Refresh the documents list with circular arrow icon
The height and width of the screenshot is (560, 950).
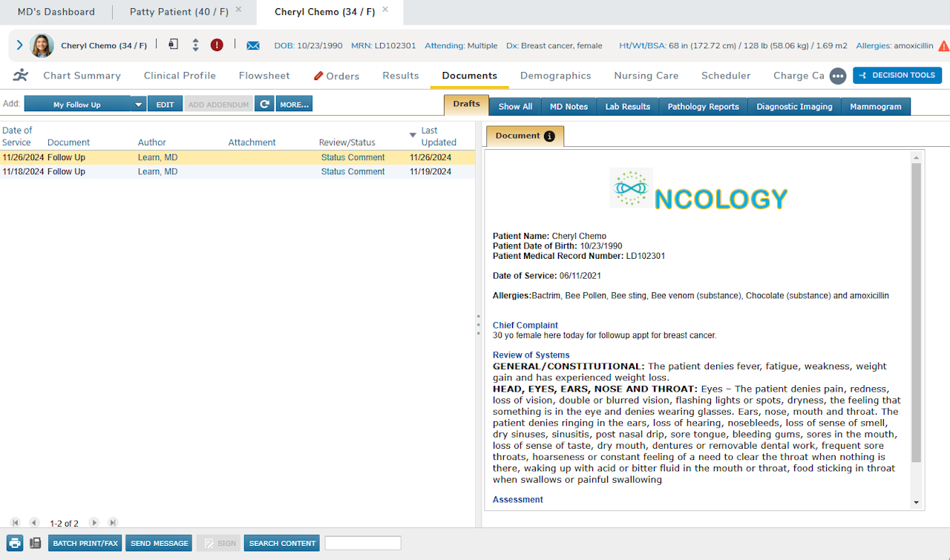264,103
